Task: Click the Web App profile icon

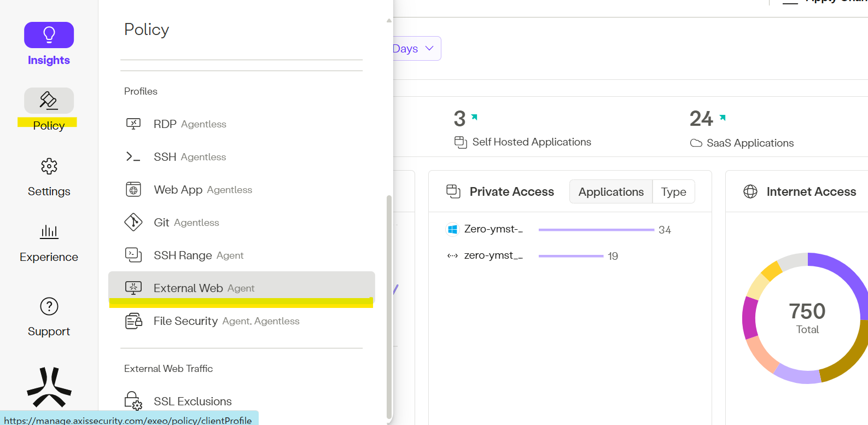Action: pyautogui.click(x=133, y=190)
